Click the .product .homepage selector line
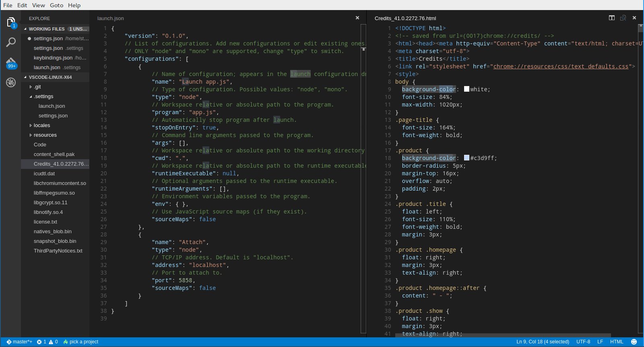The height and width of the screenshot is (347, 644). click(x=429, y=250)
